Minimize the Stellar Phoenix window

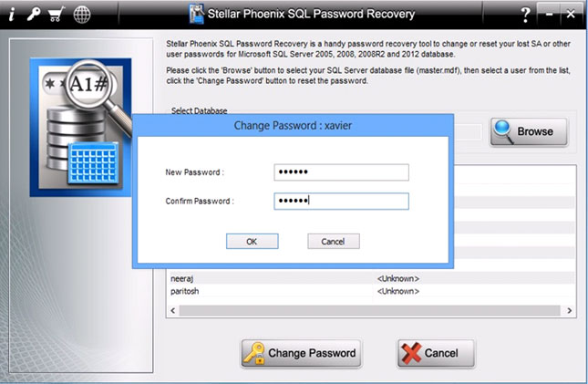coord(549,14)
